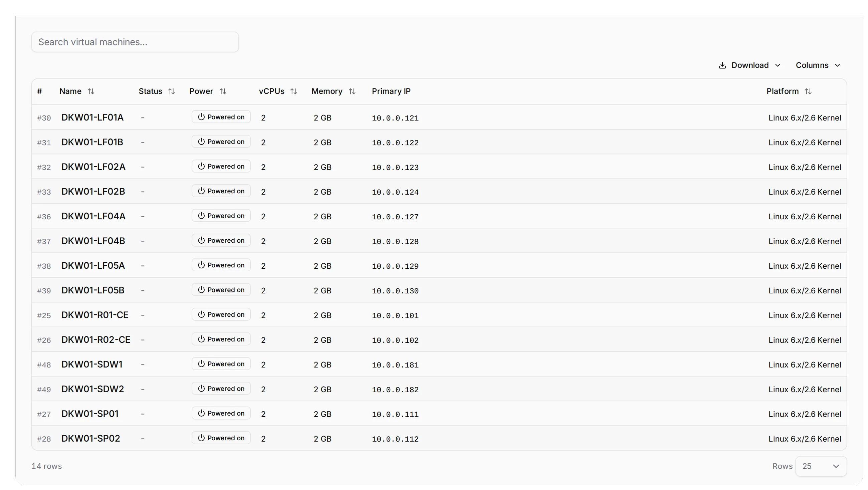The height and width of the screenshot is (490, 868).
Task: Click the 14 rows count label
Action: 46,466
